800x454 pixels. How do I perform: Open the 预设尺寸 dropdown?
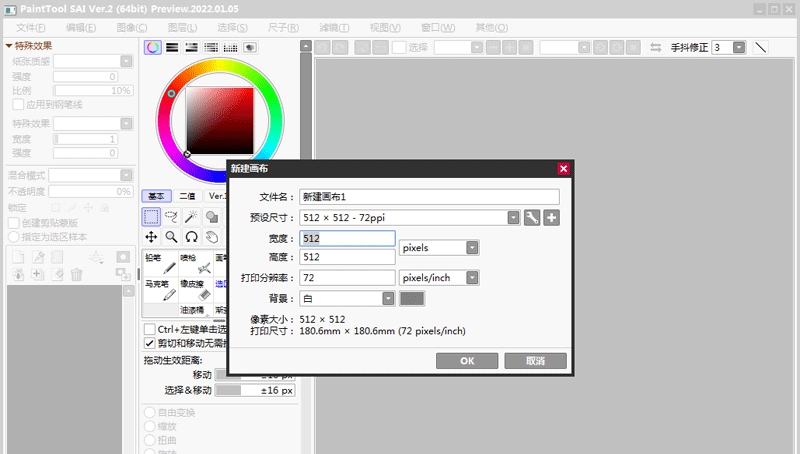click(513, 218)
